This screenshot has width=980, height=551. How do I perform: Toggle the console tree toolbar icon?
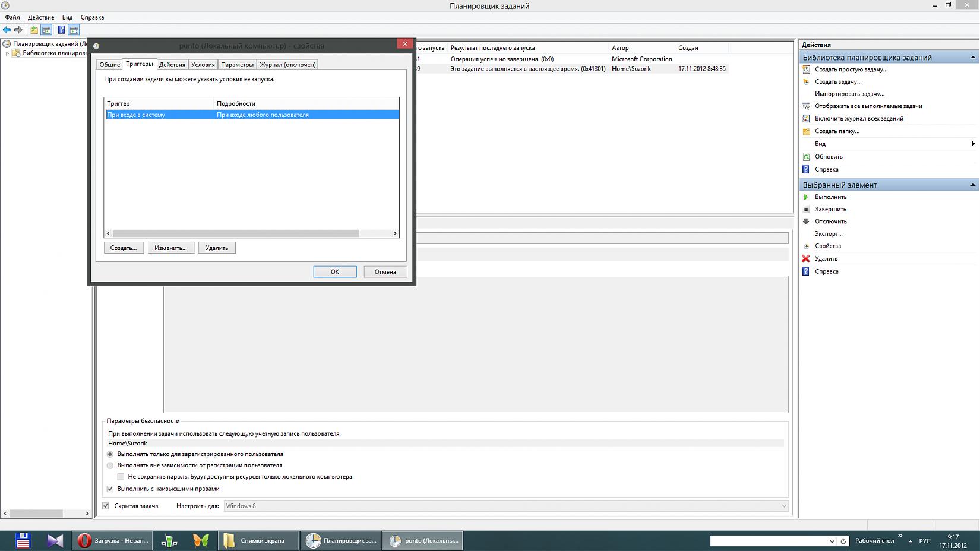[46, 30]
